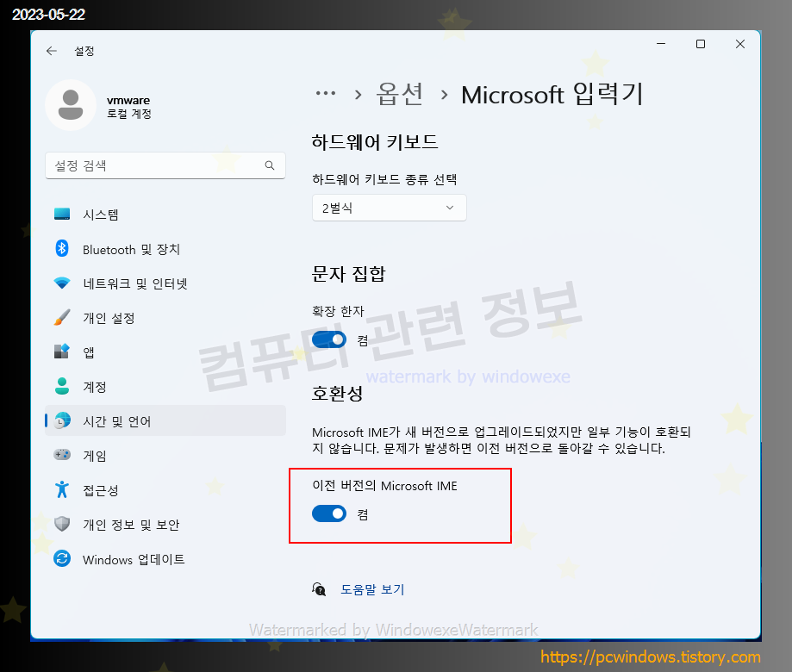Click the Windows 업데이트 sync icon
792x672 pixels.
[x=62, y=558]
